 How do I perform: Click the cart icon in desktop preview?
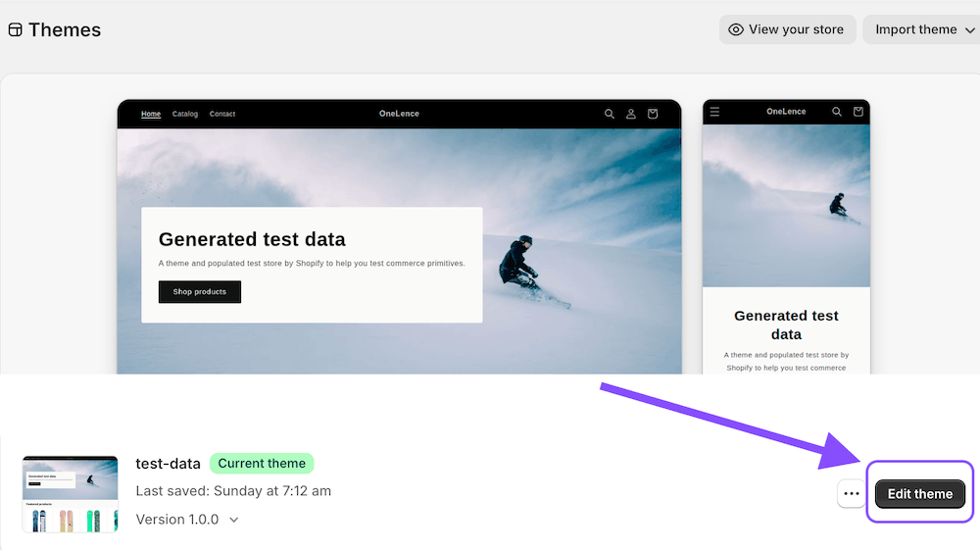point(653,114)
